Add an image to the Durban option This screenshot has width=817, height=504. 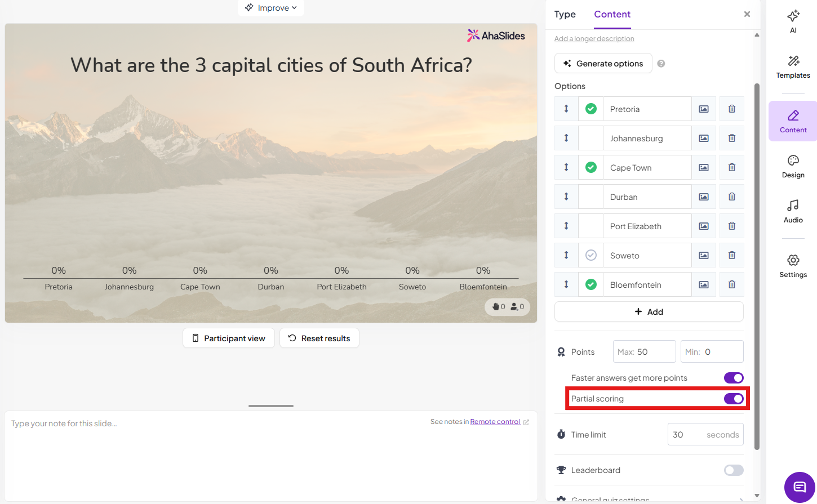(x=703, y=197)
